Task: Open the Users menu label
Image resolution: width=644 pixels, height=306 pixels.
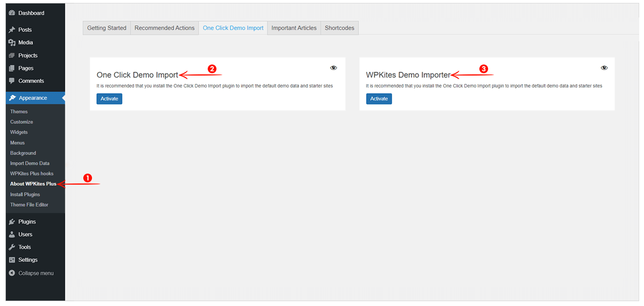Action: [26, 234]
